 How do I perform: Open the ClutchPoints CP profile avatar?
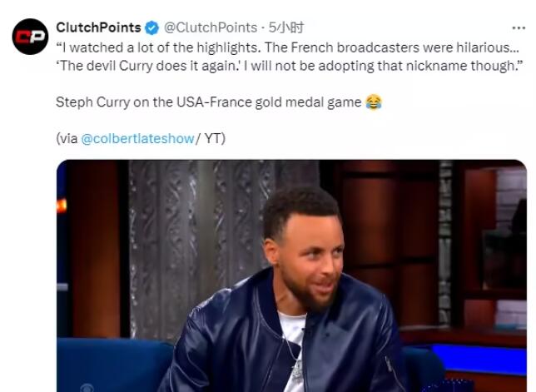click(x=30, y=37)
